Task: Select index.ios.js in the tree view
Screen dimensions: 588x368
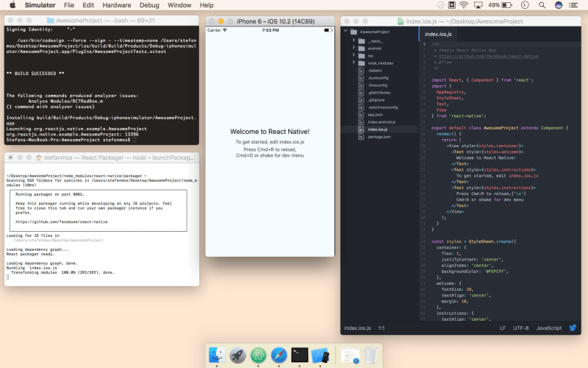Action: click(379, 130)
